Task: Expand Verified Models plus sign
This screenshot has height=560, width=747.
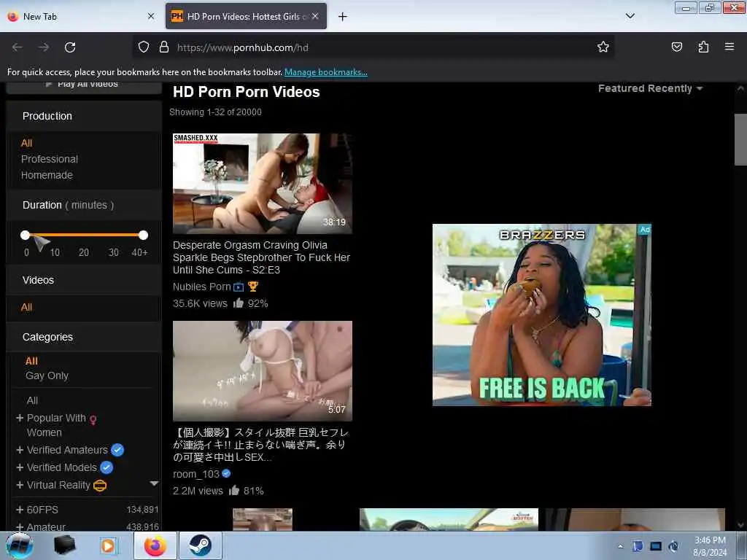Action: [20, 467]
